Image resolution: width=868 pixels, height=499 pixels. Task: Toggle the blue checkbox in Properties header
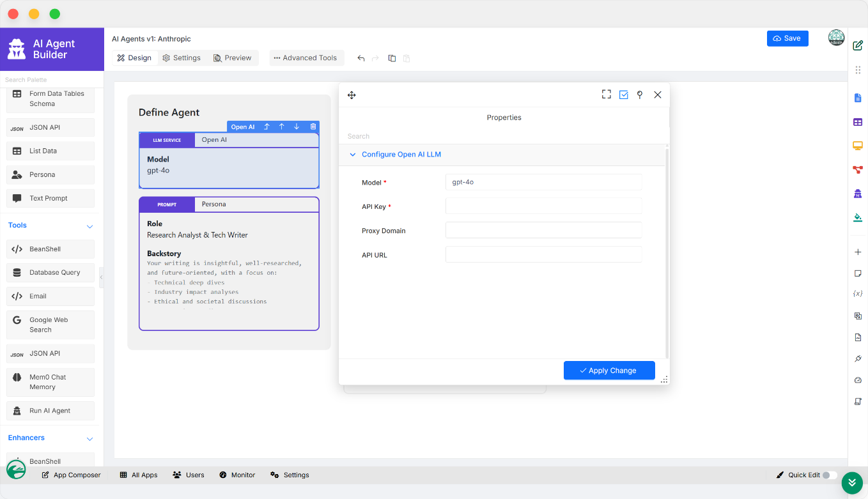pyautogui.click(x=623, y=95)
